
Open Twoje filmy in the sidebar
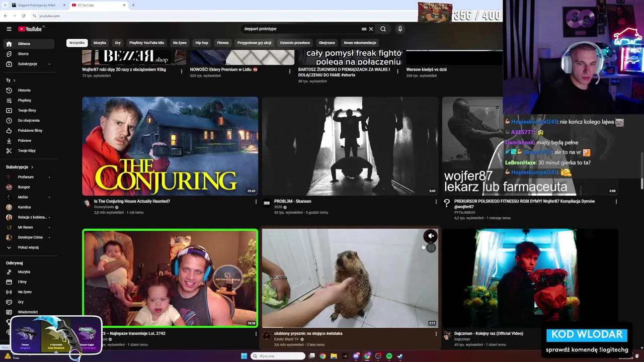click(29, 111)
